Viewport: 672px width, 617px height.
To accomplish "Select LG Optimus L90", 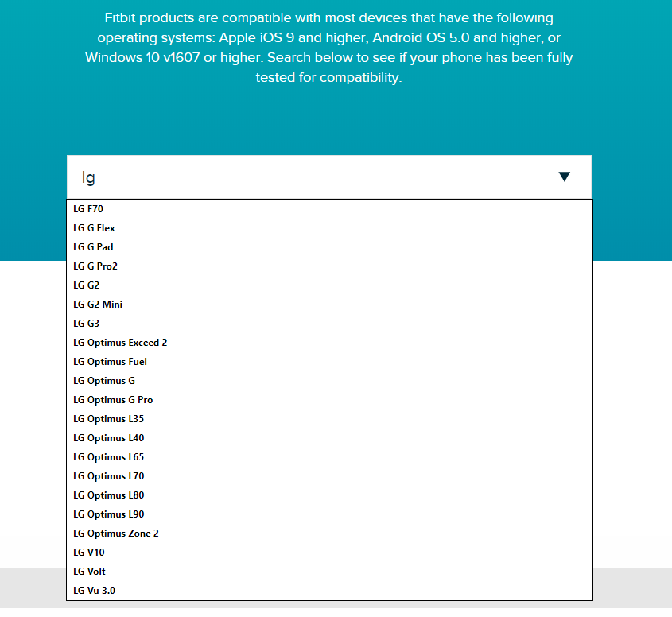I will pos(329,514).
